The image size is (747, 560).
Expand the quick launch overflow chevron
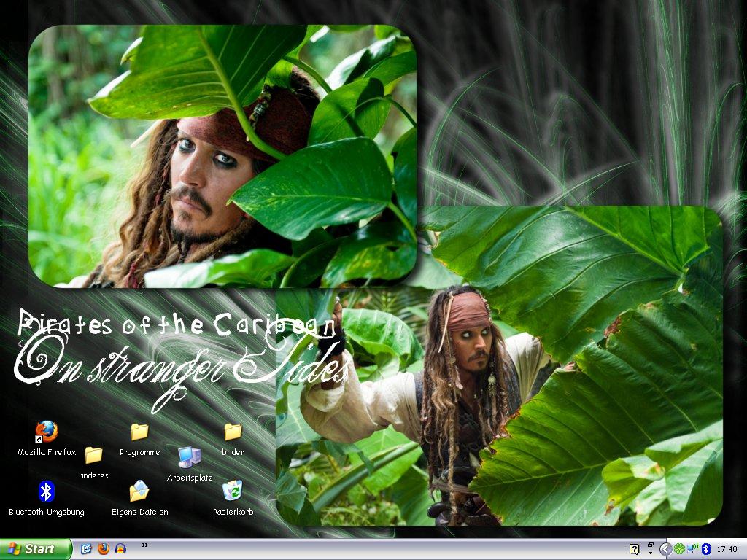[x=144, y=545]
